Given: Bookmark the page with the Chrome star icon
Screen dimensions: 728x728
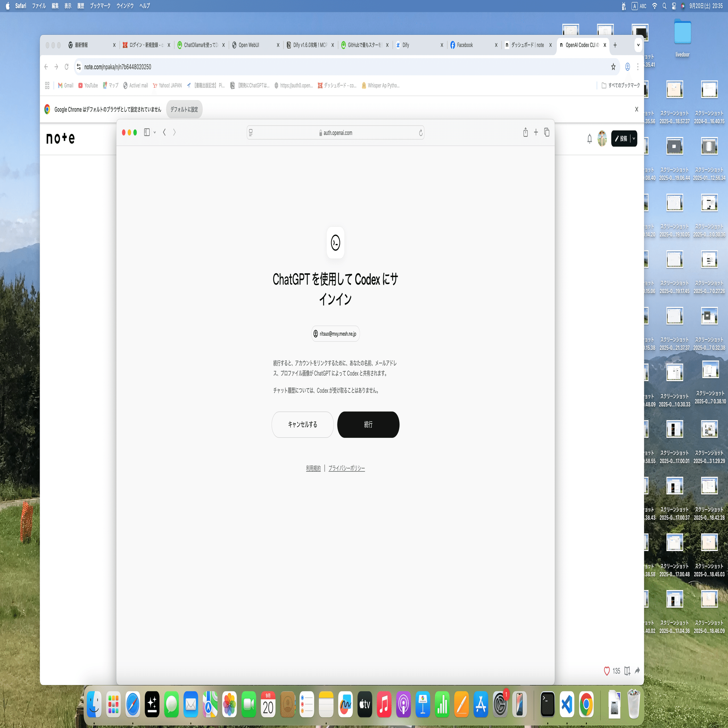Looking at the screenshot, I should (x=613, y=67).
